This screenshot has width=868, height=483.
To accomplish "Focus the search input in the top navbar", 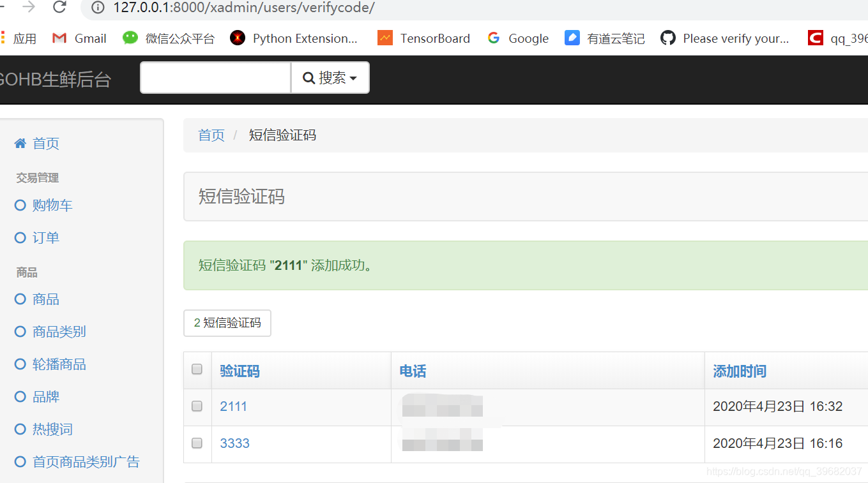I will click(216, 77).
